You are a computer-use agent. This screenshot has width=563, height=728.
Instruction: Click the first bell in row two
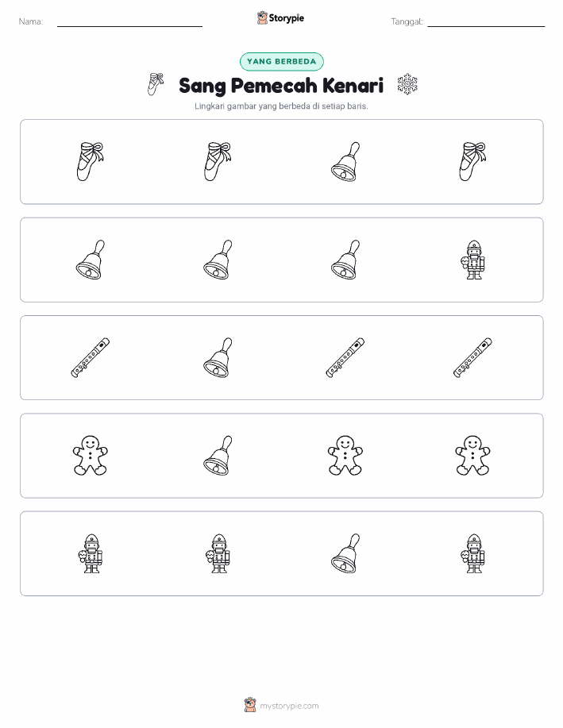(x=90, y=260)
